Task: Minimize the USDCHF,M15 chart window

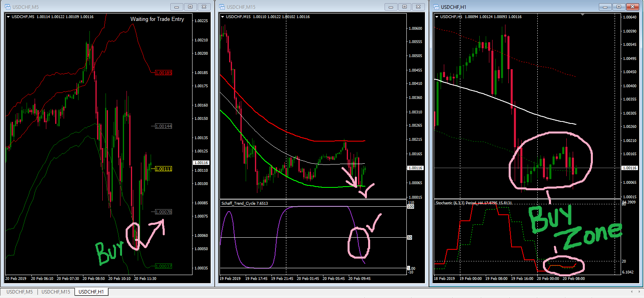Action: point(391,7)
